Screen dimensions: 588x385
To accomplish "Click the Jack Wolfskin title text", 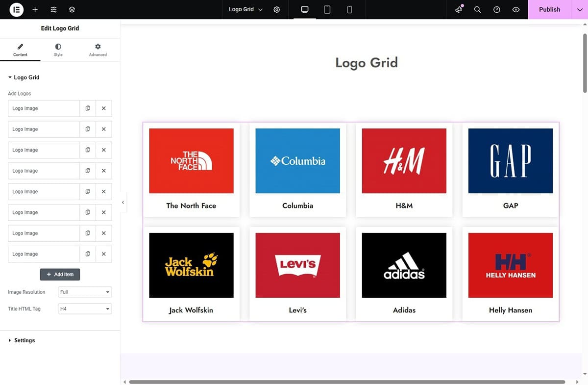I will coord(191,310).
